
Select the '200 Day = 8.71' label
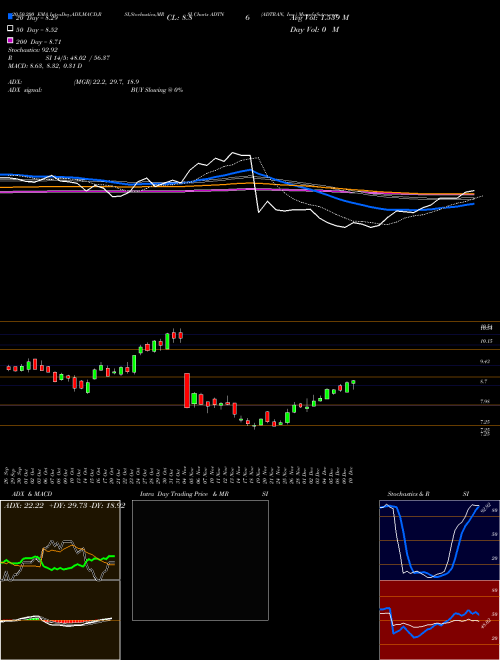(39, 42)
